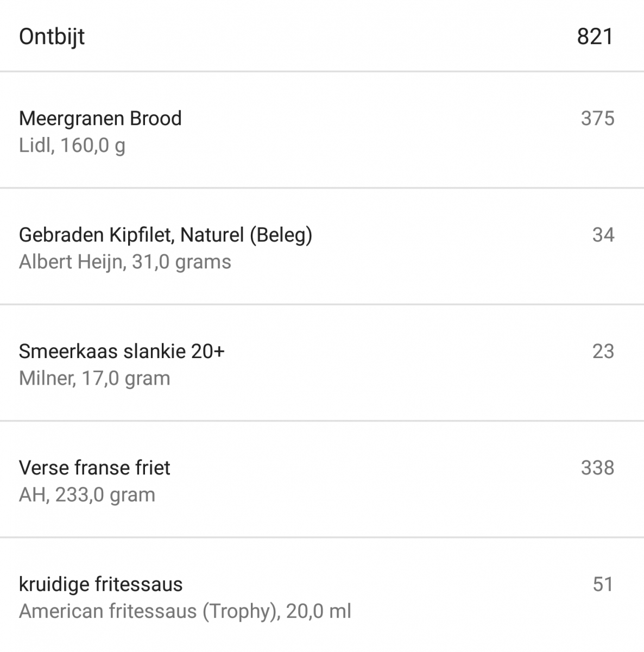Open the Gebraden Kipfilet, Naturel entry

(166, 235)
